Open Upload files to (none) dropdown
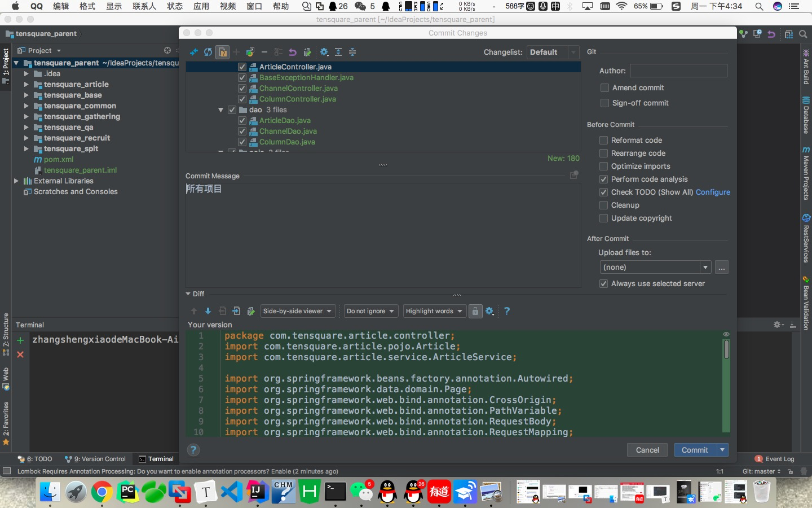Image resolution: width=812 pixels, height=508 pixels. pos(655,267)
